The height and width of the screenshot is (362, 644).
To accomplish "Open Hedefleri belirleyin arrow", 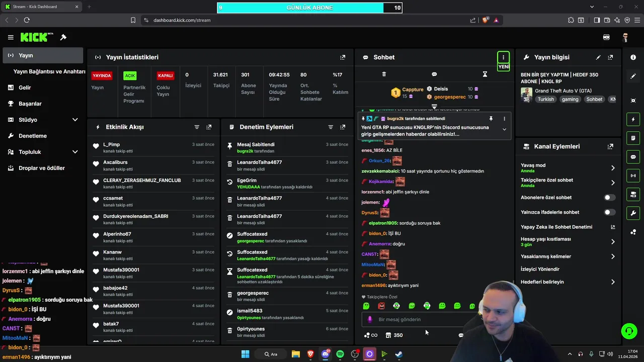I will [613, 282].
